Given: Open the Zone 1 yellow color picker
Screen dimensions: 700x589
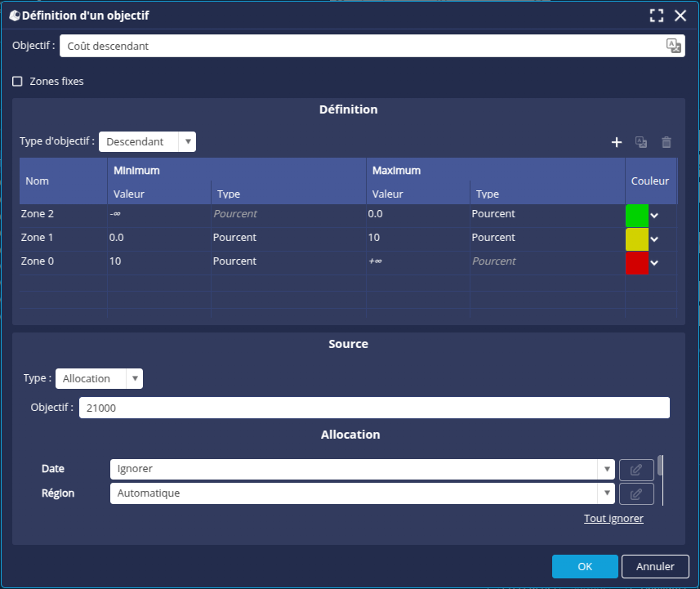Looking at the screenshot, I should 643,239.
